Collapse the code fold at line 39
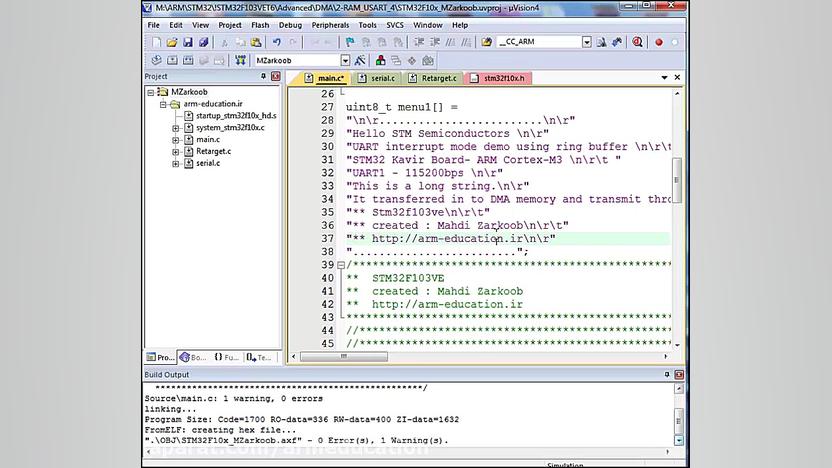832x468 pixels. coord(340,265)
